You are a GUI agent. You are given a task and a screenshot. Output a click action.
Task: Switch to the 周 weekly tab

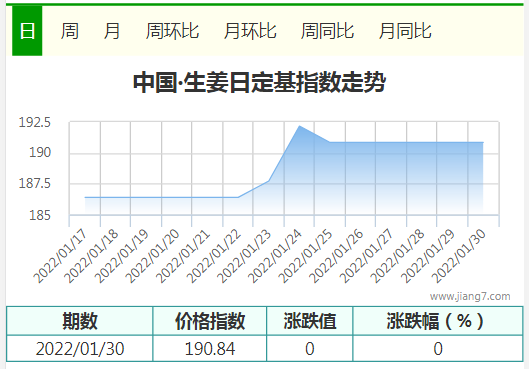tap(70, 31)
